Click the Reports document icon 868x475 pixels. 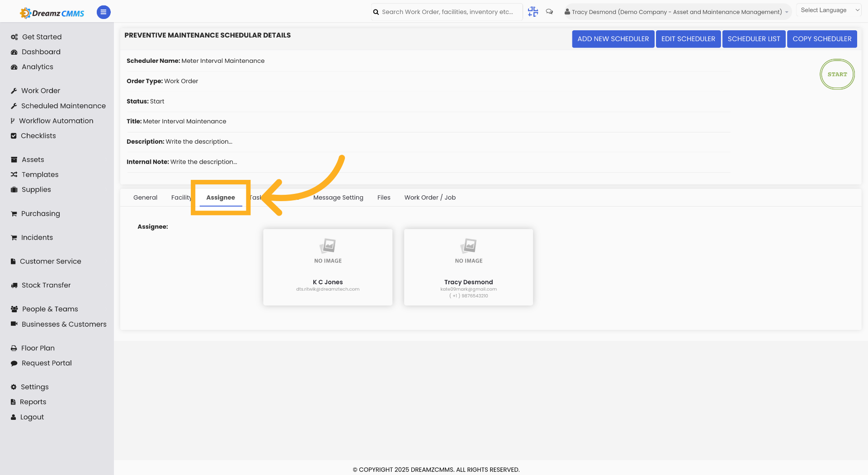[13, 402]
